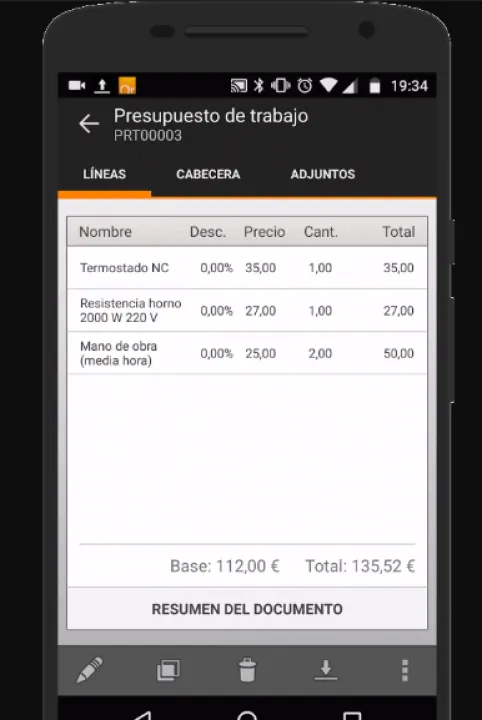Tap the orange app notification icon

click(x=127, y=85)
